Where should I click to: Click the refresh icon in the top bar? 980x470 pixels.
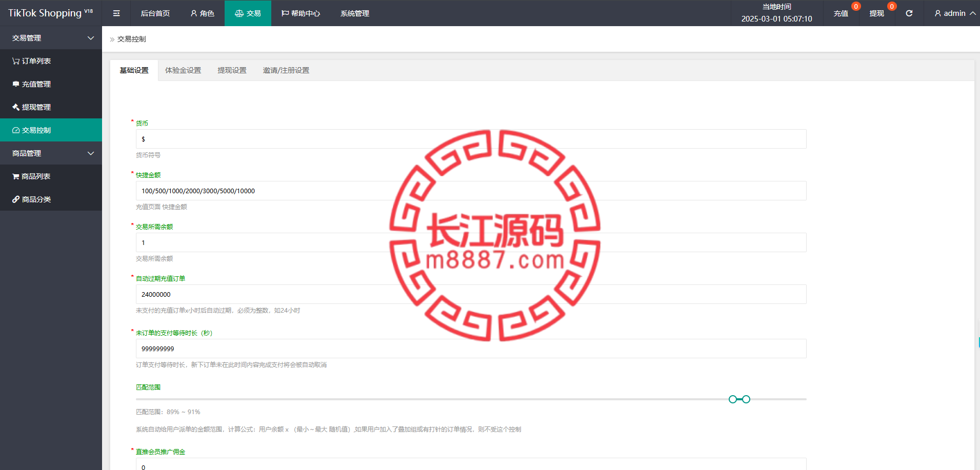pyautogui.click(x=909, y=13)
